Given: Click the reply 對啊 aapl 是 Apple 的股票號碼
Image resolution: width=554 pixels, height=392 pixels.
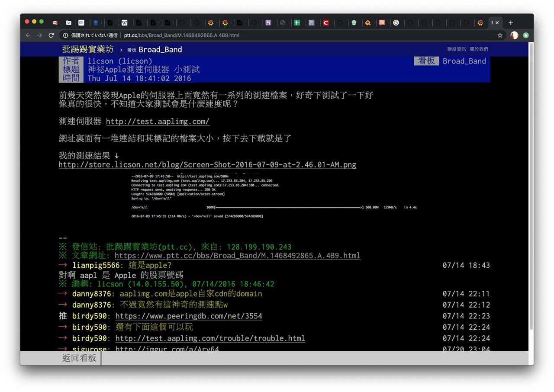Looking at the screenshot, I should [121, 275].
